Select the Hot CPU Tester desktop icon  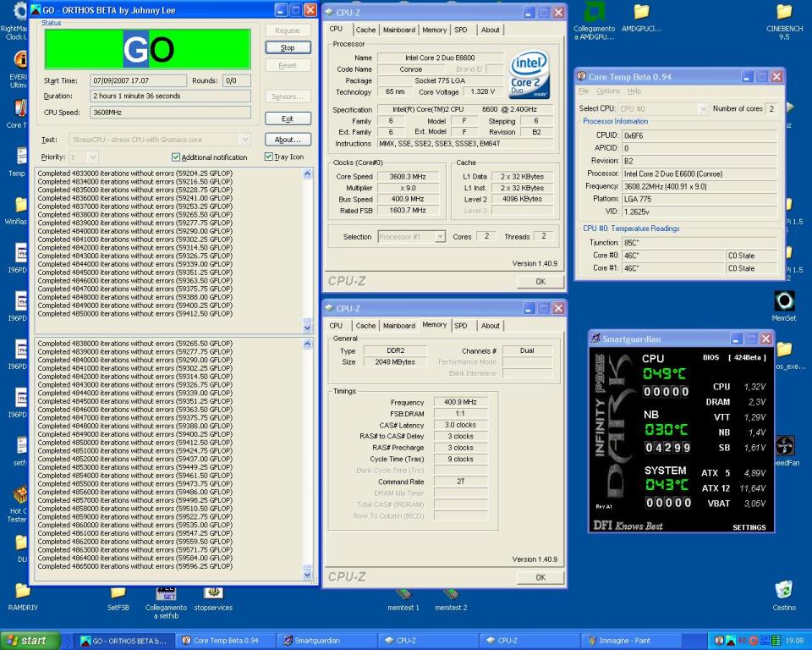(18, 504)
